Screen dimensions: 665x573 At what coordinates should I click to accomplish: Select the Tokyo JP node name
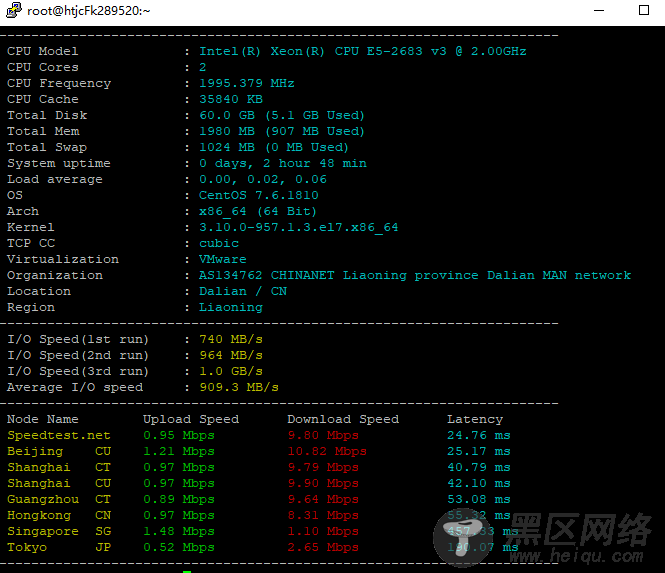(x=59, y=548)
